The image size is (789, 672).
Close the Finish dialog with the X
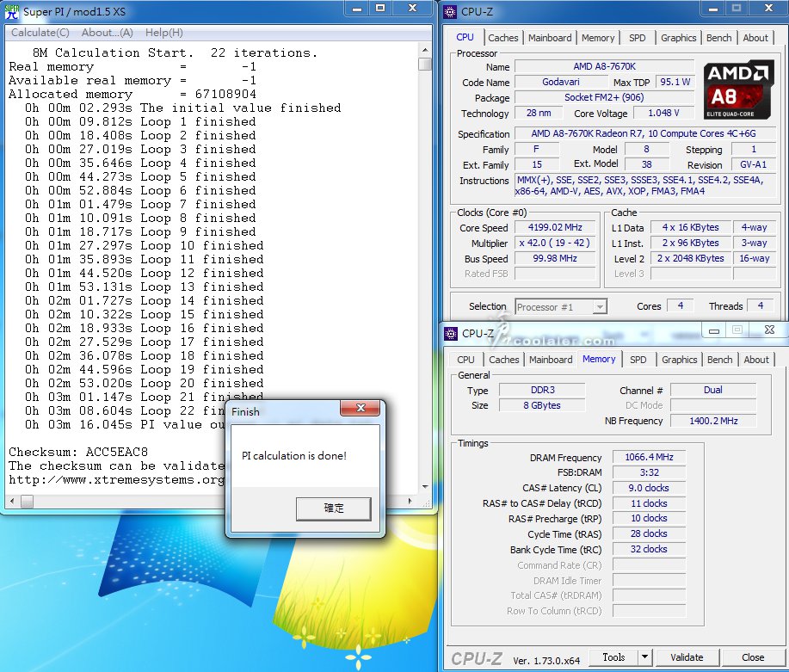coord(361,408)
